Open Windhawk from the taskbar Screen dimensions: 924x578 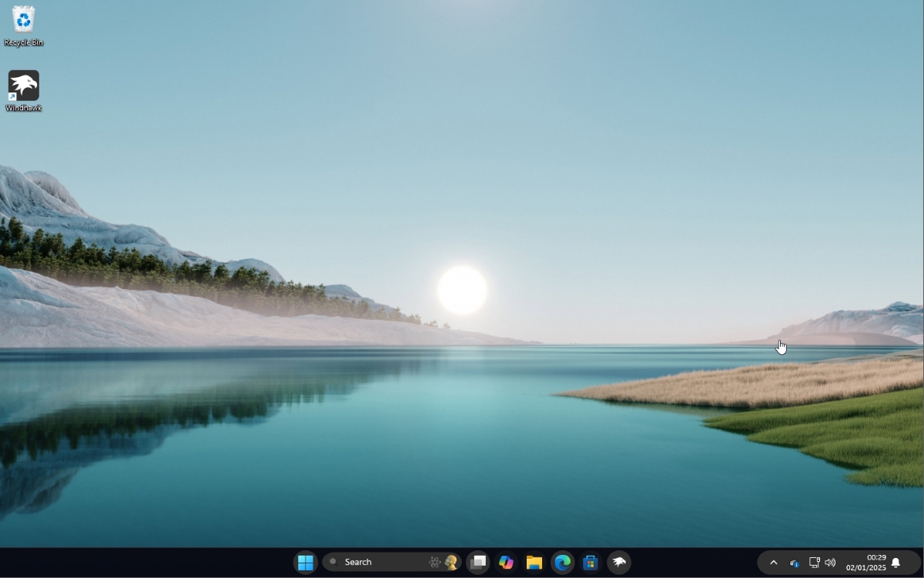pyautogui.click(x=618, y=562)
